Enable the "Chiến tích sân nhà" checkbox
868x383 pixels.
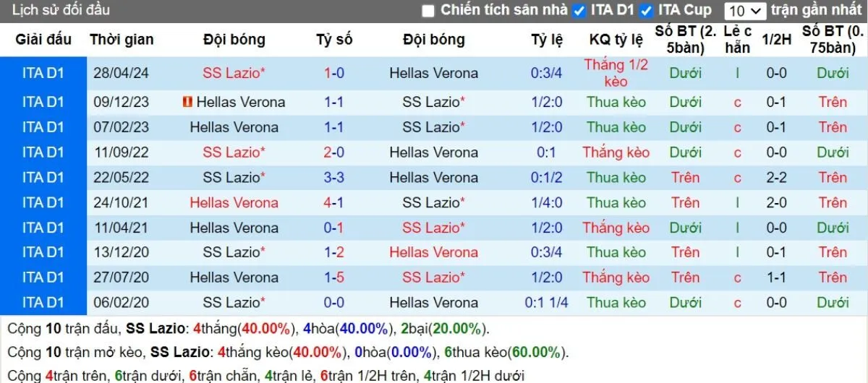(x=428, y=11)
